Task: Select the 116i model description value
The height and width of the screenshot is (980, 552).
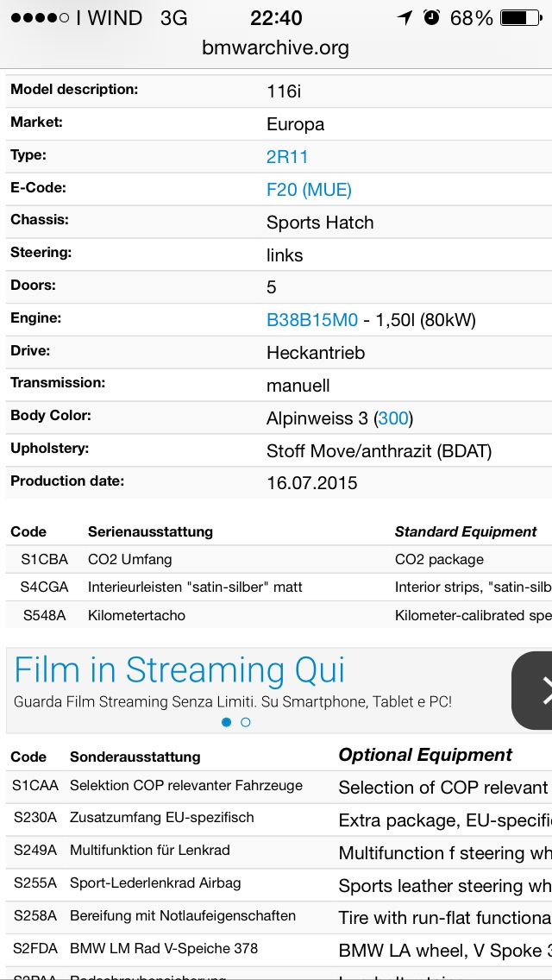Action: (285, 91)
